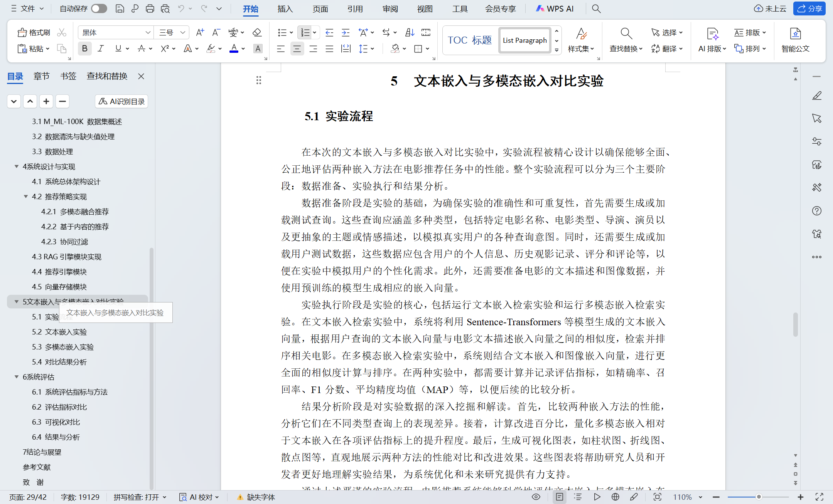Click the Sort icon in ribbon
Image resolution: width=833 pixels, height=504 pixels.
pos(410,32)
